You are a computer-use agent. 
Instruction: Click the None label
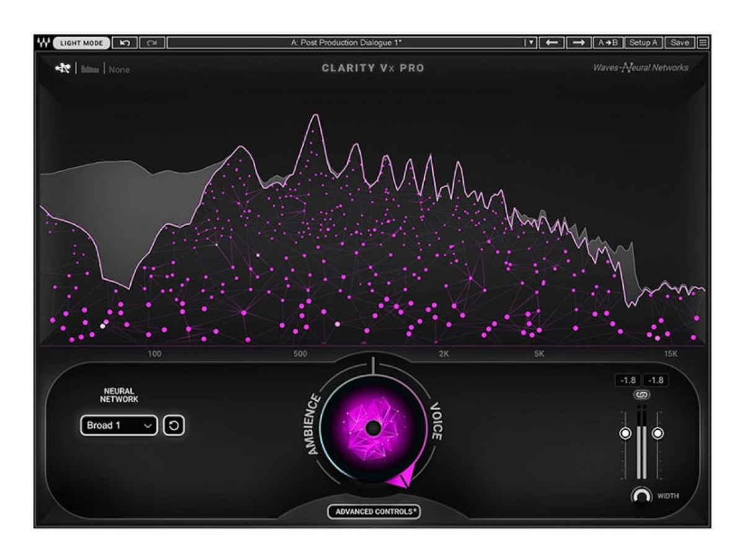(x=119, y=69)
